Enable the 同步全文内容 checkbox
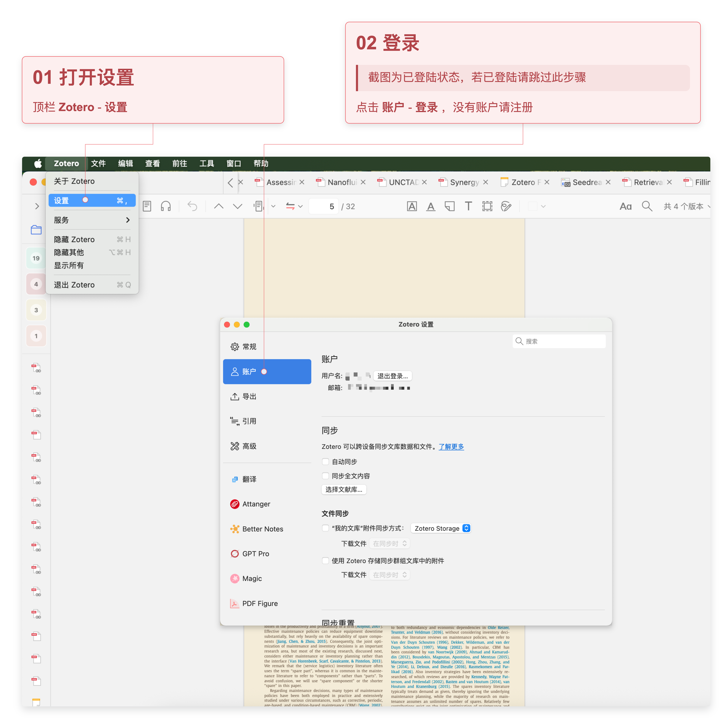This screenshot has height=727, width=728. coord(325,476)
